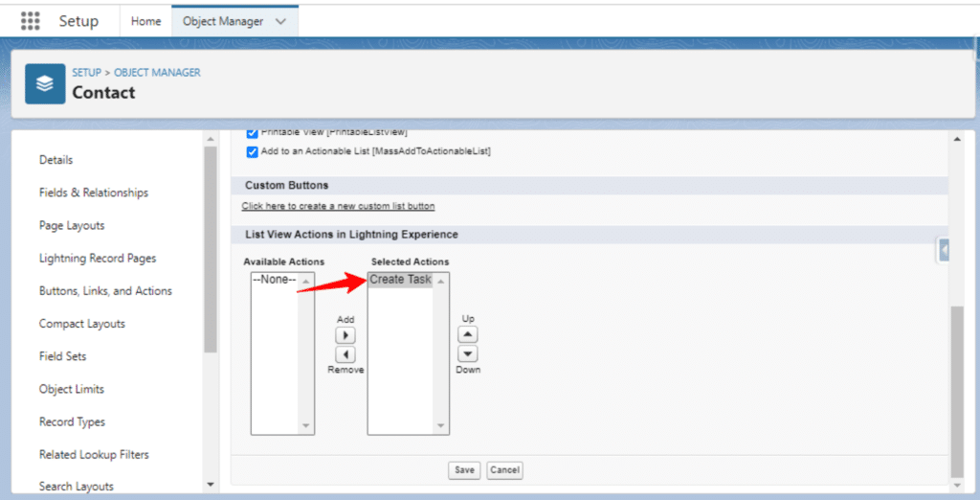Open Compact Layouts sidebar item

pos(82,324)
